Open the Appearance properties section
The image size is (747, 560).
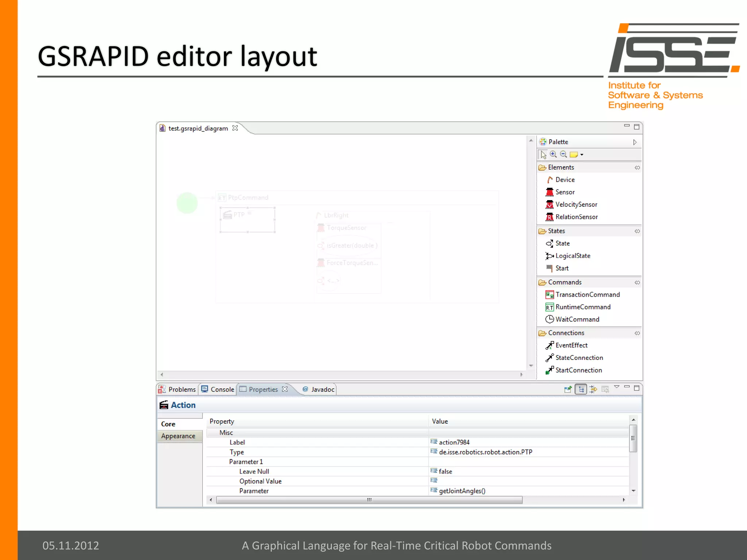(x=179, y=436)
